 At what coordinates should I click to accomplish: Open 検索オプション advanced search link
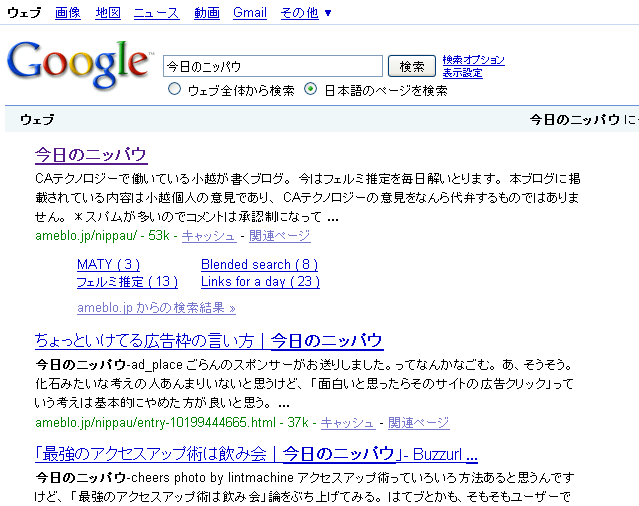[x=474, y=60]
